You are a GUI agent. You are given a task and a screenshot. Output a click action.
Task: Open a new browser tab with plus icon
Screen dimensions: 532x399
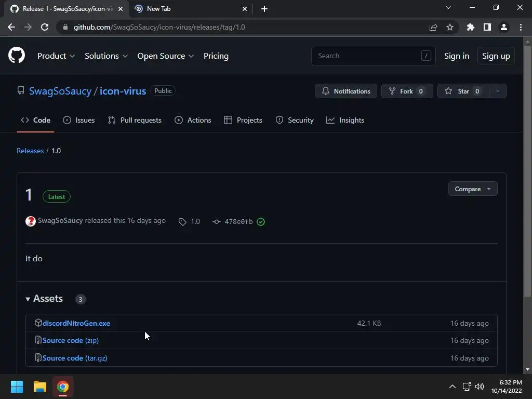click(x=264, y=9)
